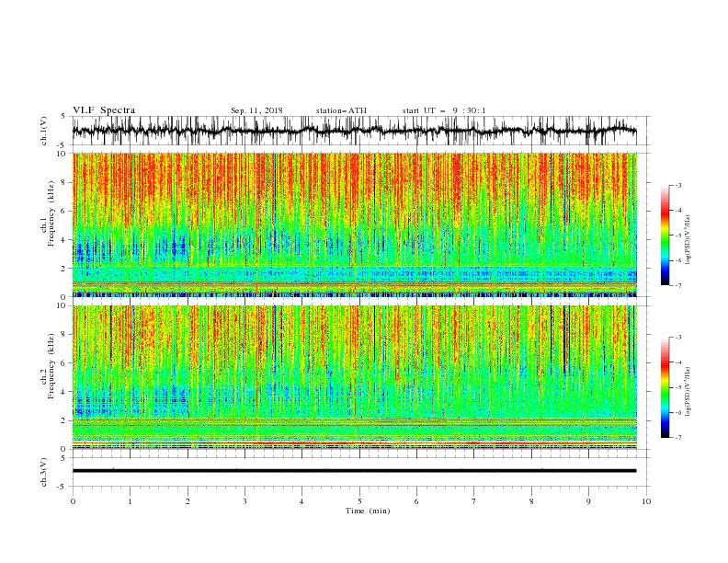Click time axis tick label "3"

click(x=245, y=501)
